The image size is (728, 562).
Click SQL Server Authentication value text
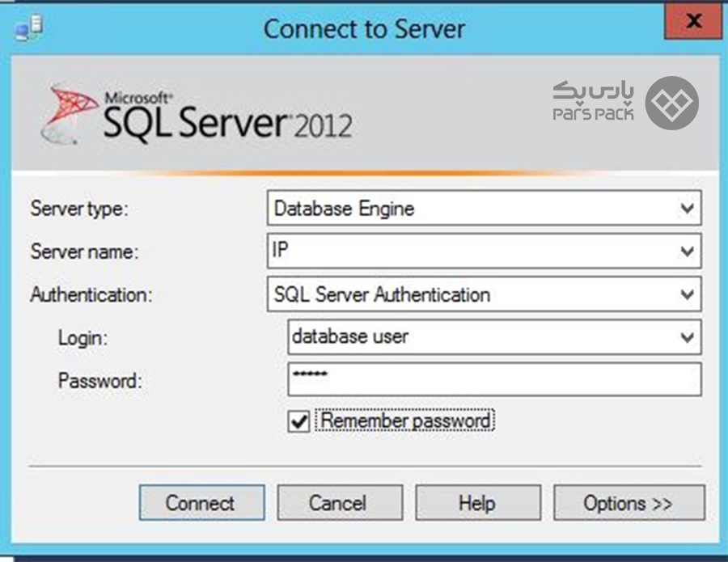pyautogui.click(x=382, y=294)
